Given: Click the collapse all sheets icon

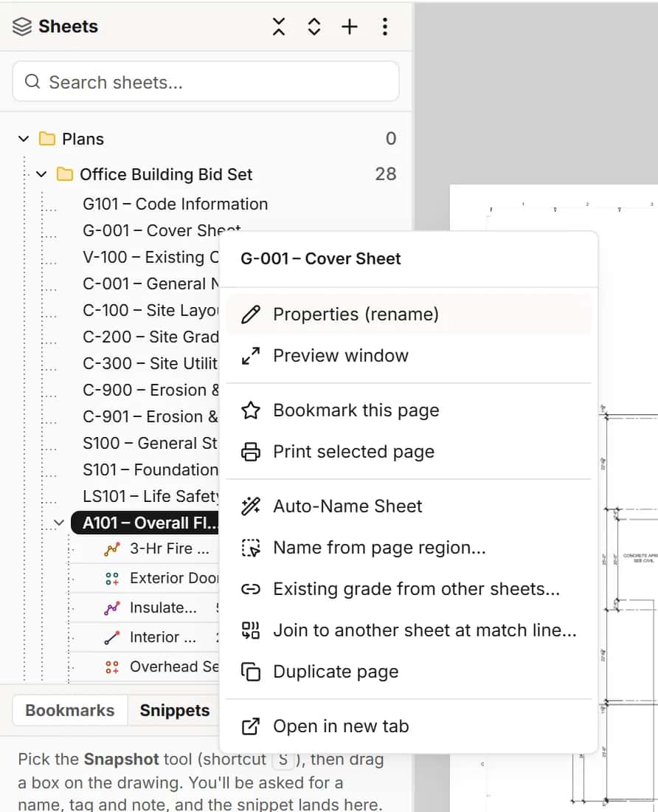Looking at the screenshot, I should pos(279,27).
